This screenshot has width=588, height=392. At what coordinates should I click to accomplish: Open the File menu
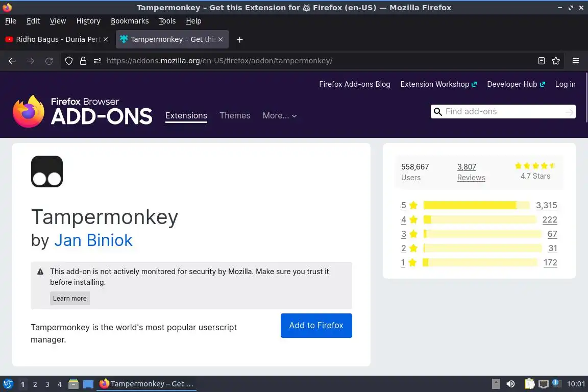11,21
